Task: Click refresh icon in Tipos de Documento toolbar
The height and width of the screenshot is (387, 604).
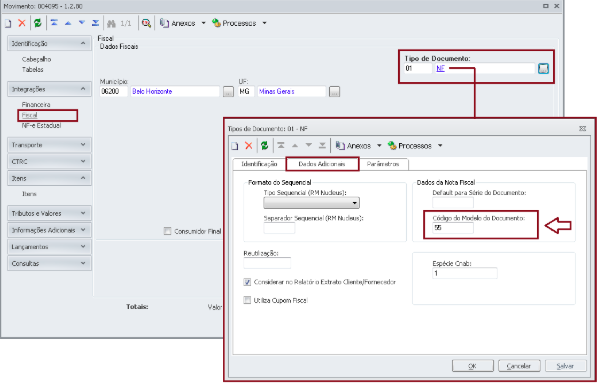Action: 264,146
